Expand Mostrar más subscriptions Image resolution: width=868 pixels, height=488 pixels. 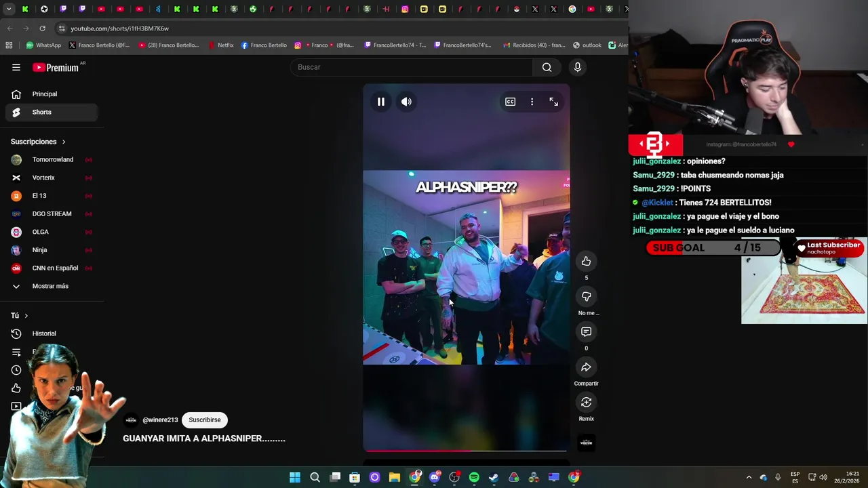pyautogui.click(x=52, y=286)
